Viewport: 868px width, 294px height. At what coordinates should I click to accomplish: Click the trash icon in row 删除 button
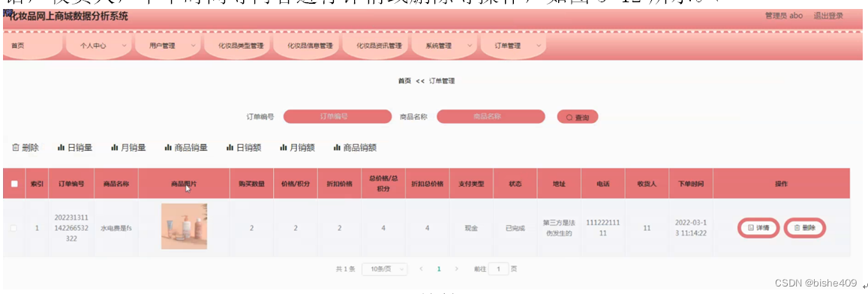(797, 227)
